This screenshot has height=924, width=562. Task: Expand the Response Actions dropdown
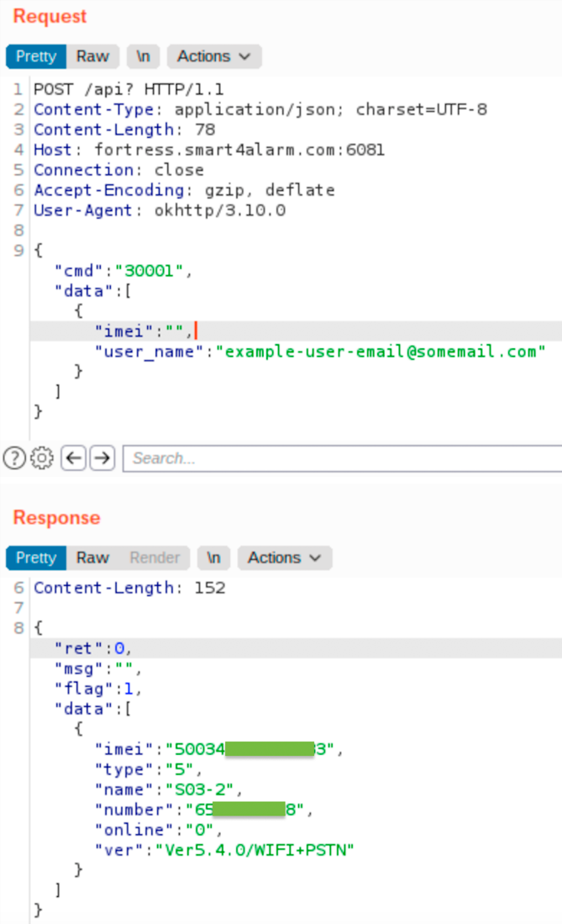[285, 557]
